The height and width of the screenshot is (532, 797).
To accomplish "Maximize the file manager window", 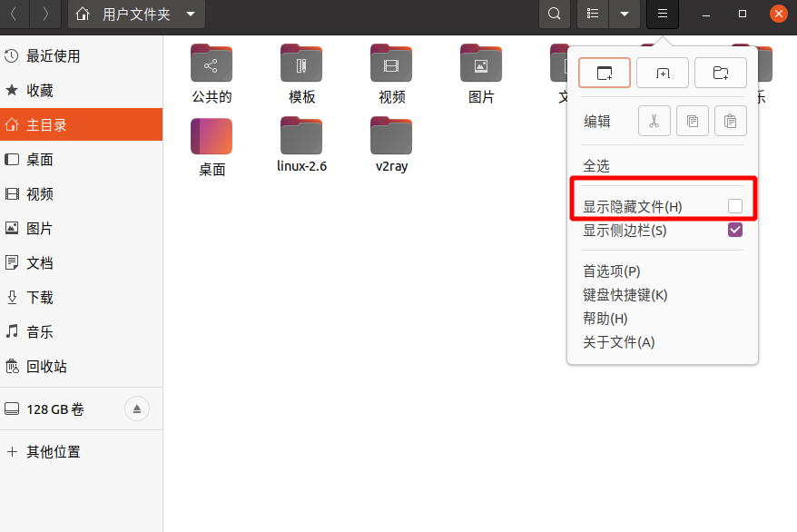I will (x=743, y=14).
